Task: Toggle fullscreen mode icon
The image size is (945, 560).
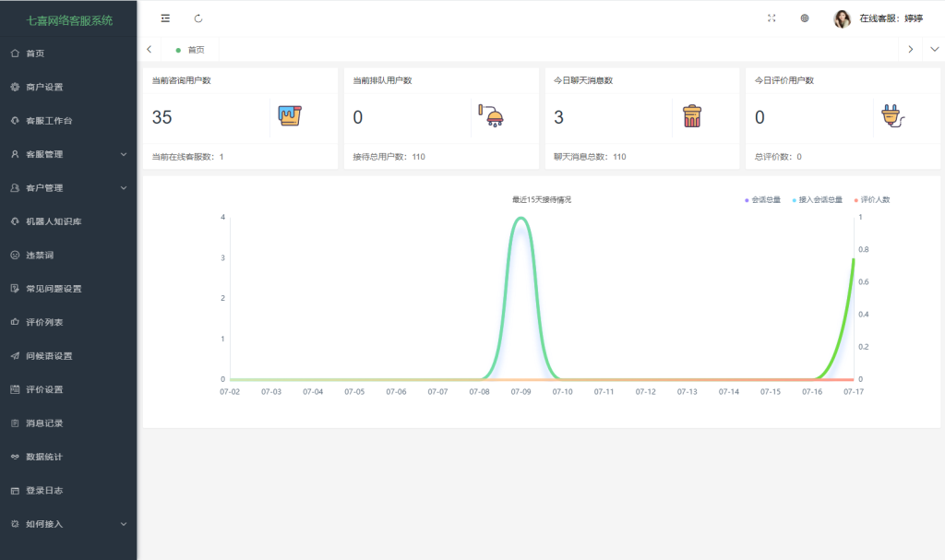Action: coord(772,18)
